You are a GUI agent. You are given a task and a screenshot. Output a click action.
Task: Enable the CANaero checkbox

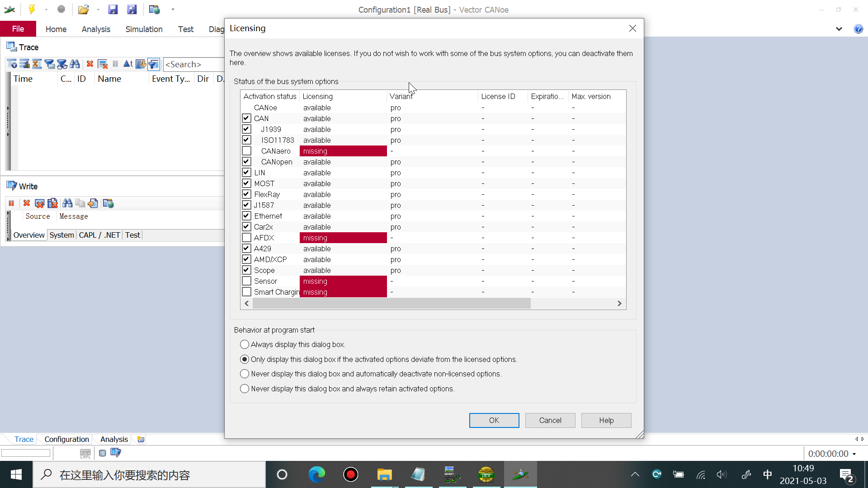tap(246, 151)
